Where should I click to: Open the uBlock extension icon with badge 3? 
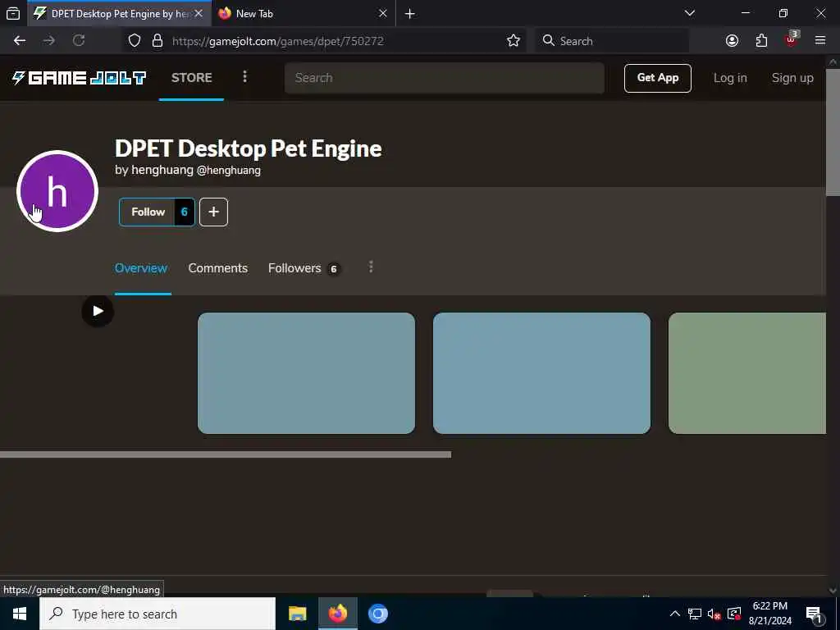(x=791, y=40)
